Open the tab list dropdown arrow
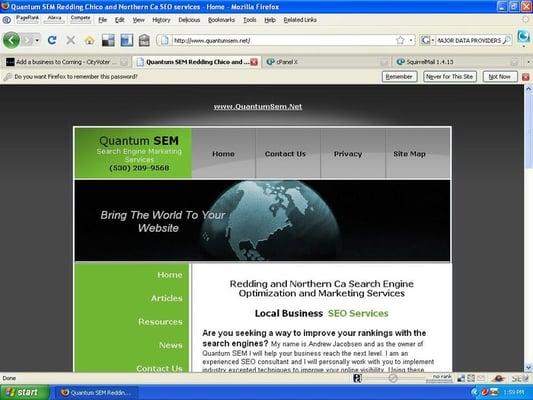Viewport: 533px width, 400px height. pos(528,62)
